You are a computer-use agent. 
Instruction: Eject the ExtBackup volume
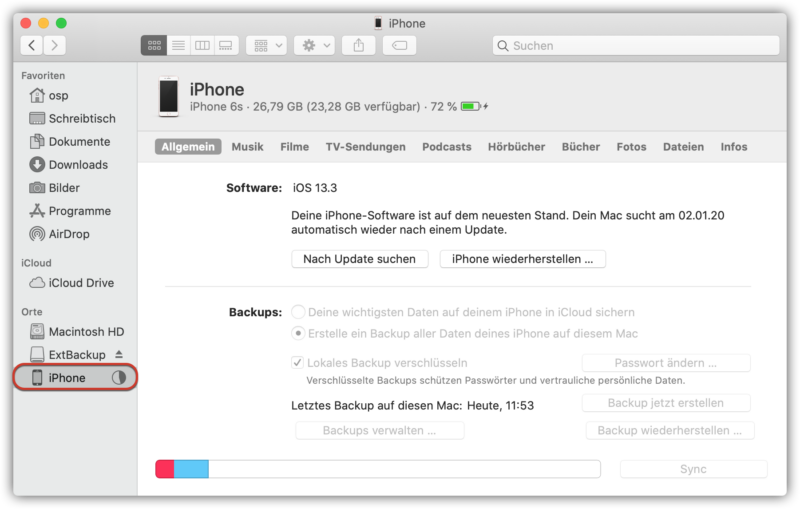pos(119,354)
